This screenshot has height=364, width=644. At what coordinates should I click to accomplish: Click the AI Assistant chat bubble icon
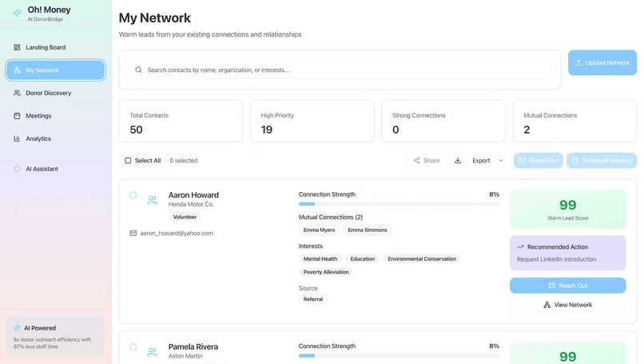(x=17, y=169)
